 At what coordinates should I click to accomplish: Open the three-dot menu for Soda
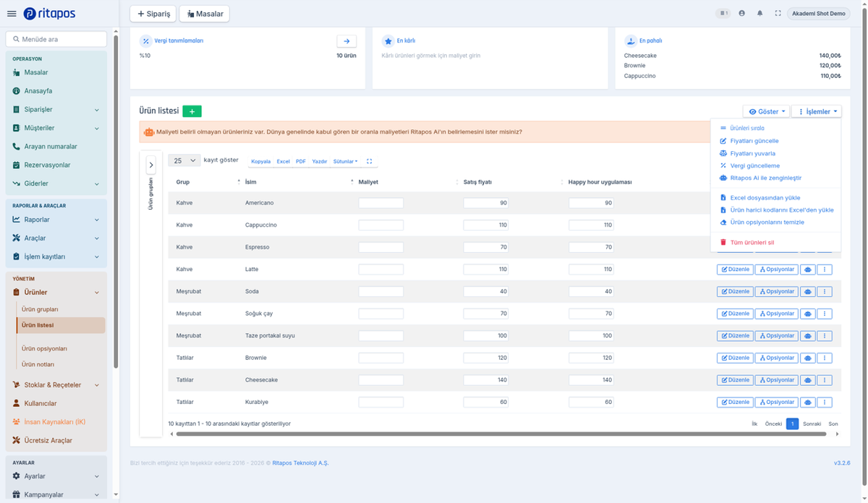click(x=825, y=292)
